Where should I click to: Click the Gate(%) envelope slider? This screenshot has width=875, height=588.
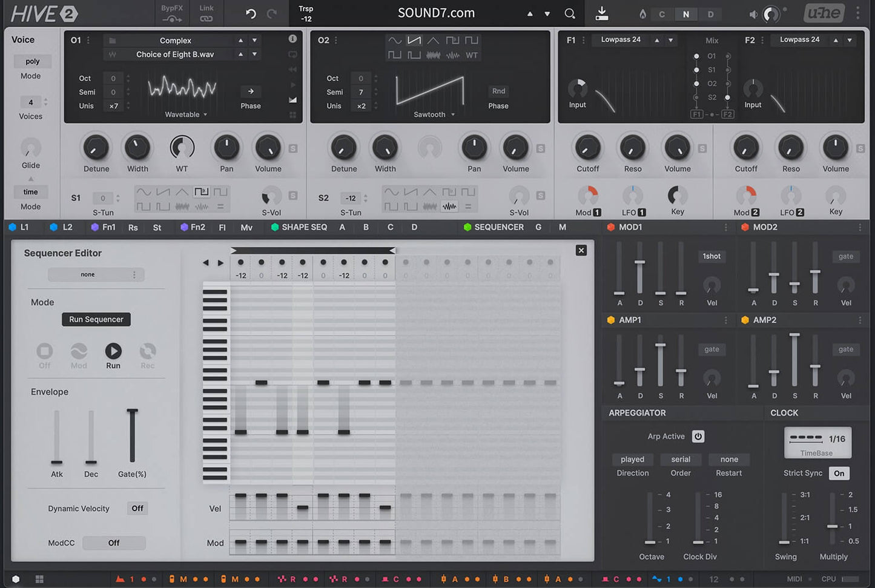tap(132, 436)
